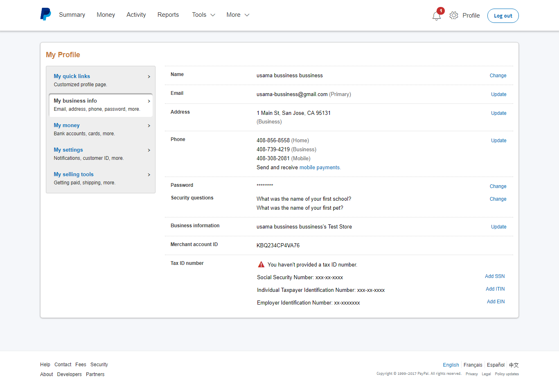The height and width of the screenshot is (392, 559).
Task: Click Add SSN link
Action: 494,276
